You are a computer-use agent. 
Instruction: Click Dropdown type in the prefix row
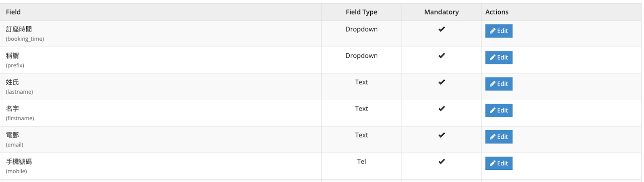[361, 56]
